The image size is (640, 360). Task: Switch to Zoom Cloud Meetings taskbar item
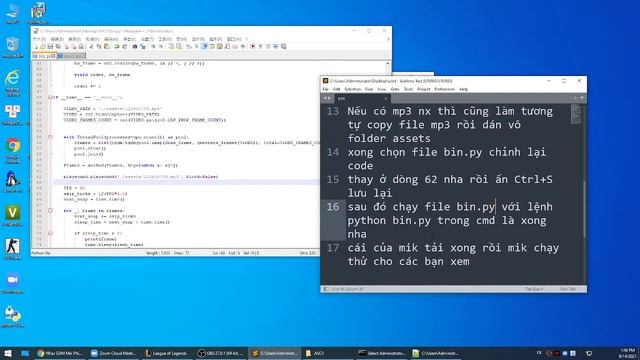click(114, 353)
